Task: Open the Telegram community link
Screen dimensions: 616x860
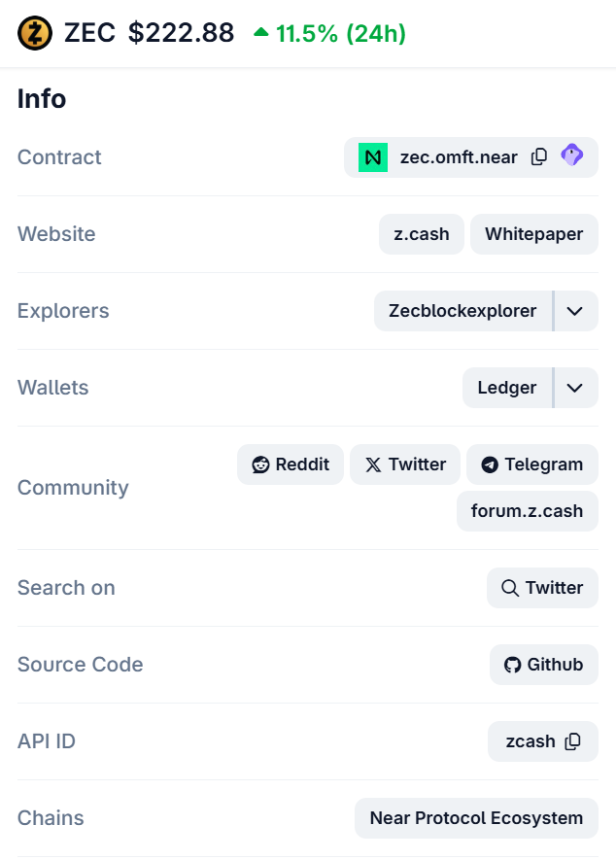Action: click(532, 464)
